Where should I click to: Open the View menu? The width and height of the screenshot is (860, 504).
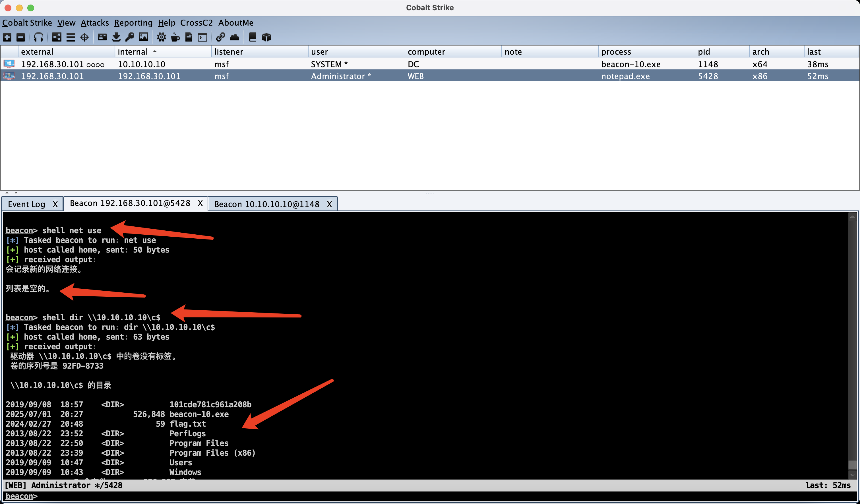[66, 22]
